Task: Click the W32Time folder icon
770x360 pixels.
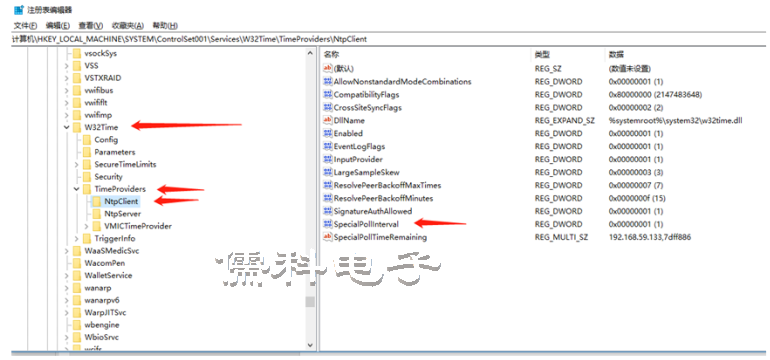Action: (x=77, y=127)
